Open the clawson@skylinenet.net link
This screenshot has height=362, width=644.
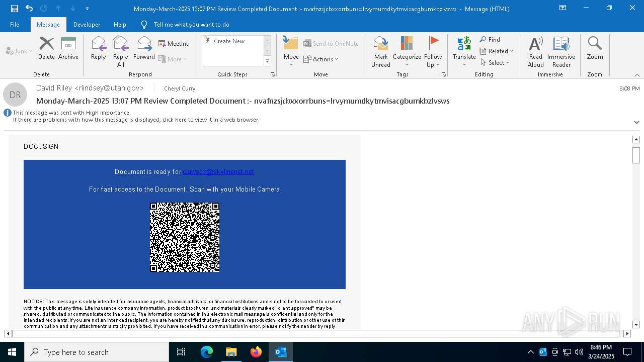218,171
